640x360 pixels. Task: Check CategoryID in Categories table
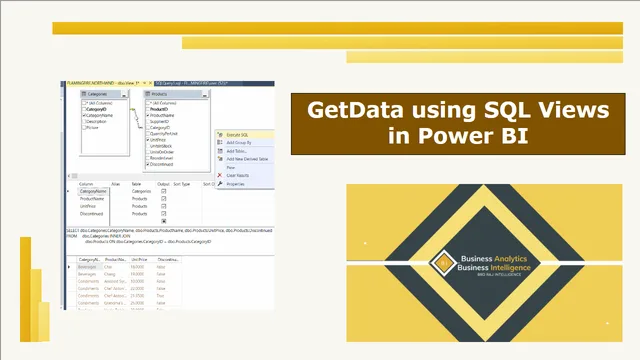point(84,109)
